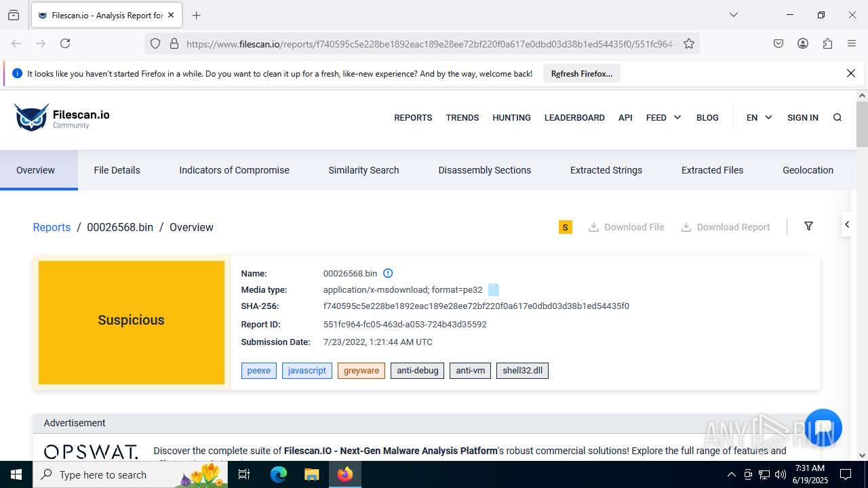Click the Download File button
Screen dimensions: 868x488
[626, 227]
